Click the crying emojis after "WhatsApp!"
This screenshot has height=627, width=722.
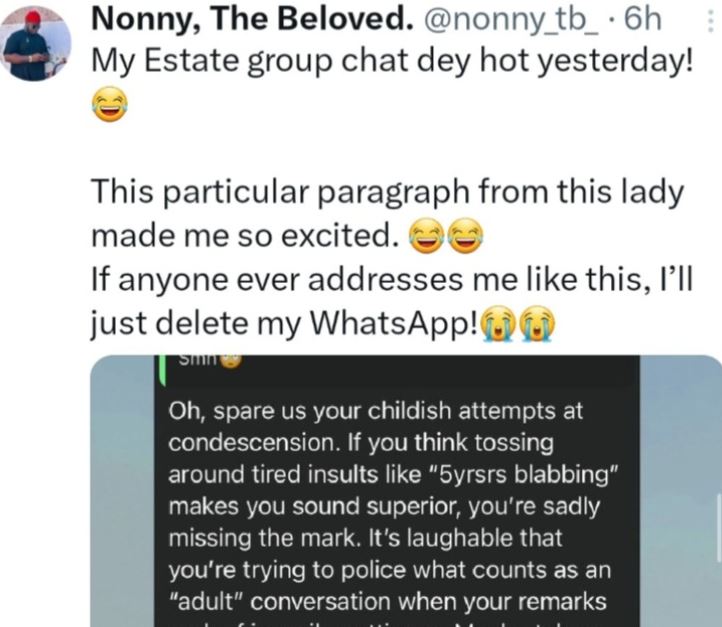point(518,325)
